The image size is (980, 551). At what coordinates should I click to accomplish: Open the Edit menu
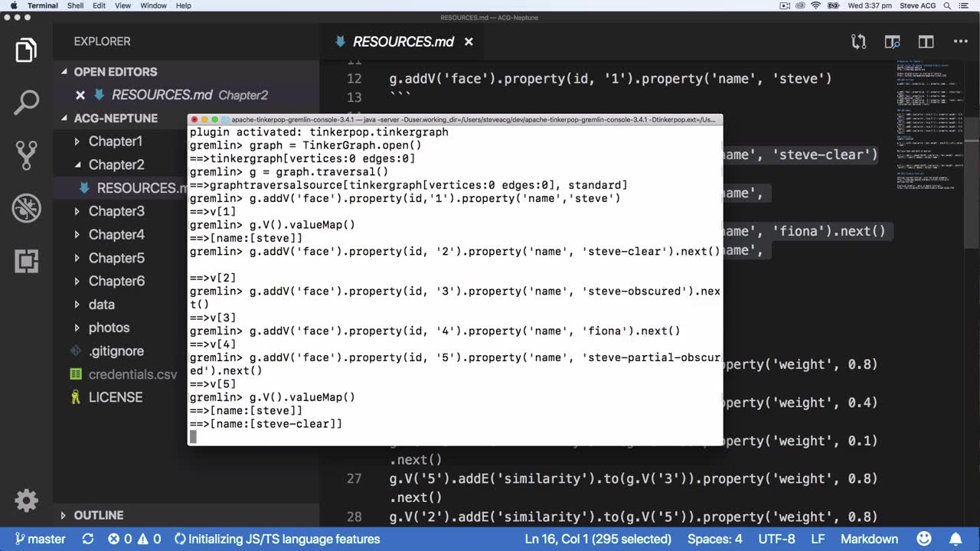pyautogui.click(x=100, y=5)
